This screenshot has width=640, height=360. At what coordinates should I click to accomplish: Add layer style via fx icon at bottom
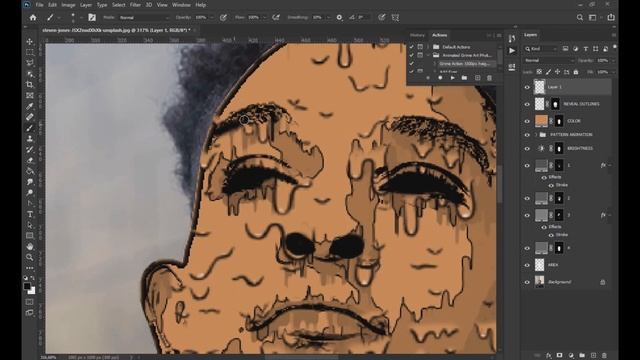click(549, 356)
